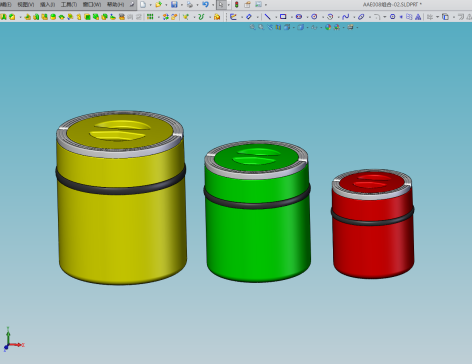Undo the last action
The height and width of the screenshot is (364, 472).
[205, 5]
